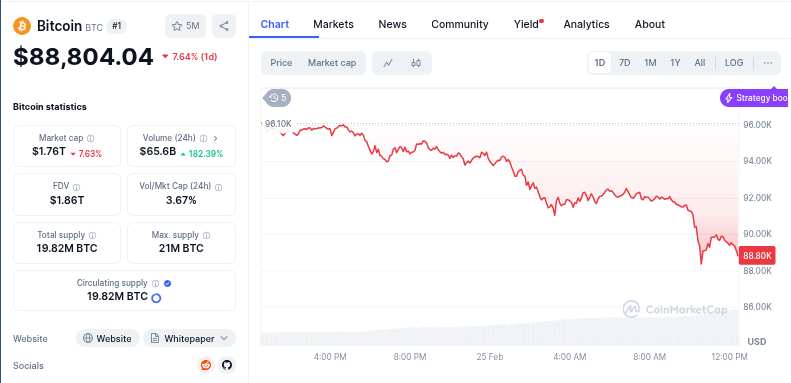The image size is (791, 383).
Task: Expand Volume (24h) details arrow
Action: 216,138
